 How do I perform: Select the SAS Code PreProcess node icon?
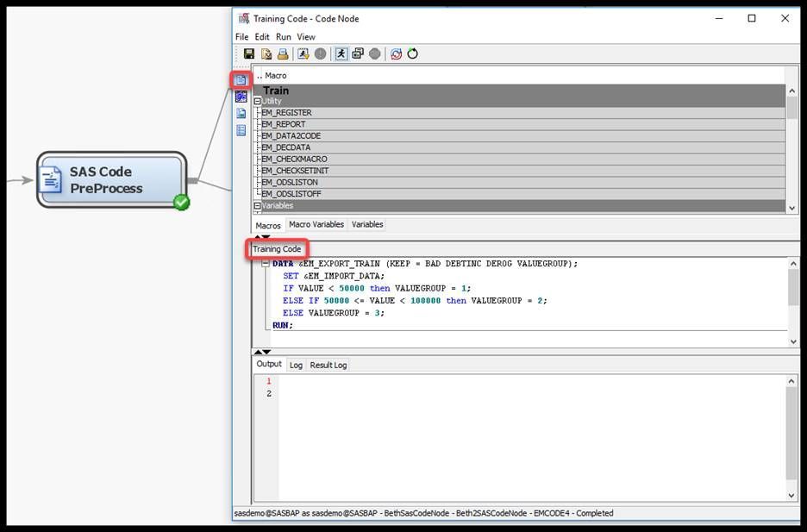[51, 179]
